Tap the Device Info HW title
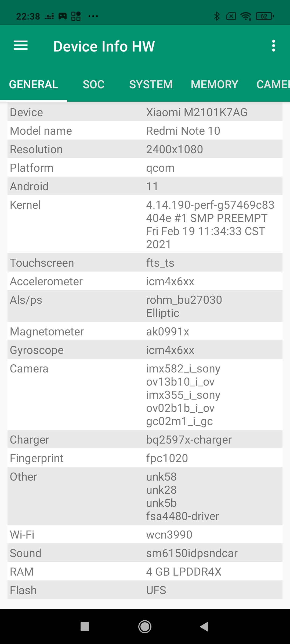This screenshot has height=644, width=290. 104,46
